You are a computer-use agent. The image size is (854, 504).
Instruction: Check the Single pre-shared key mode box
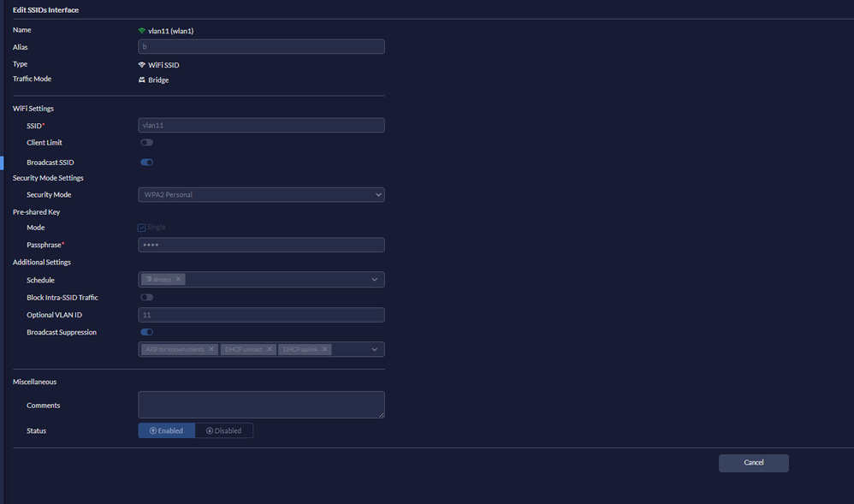141,228
